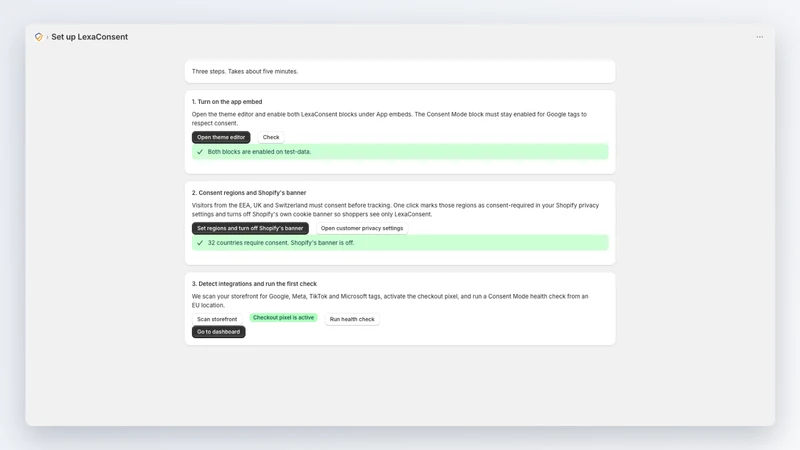Screen dimensions: 800x450
Task: Click the breadcrumb chevron before Set up LexaConsent
Action: point(47,37)
